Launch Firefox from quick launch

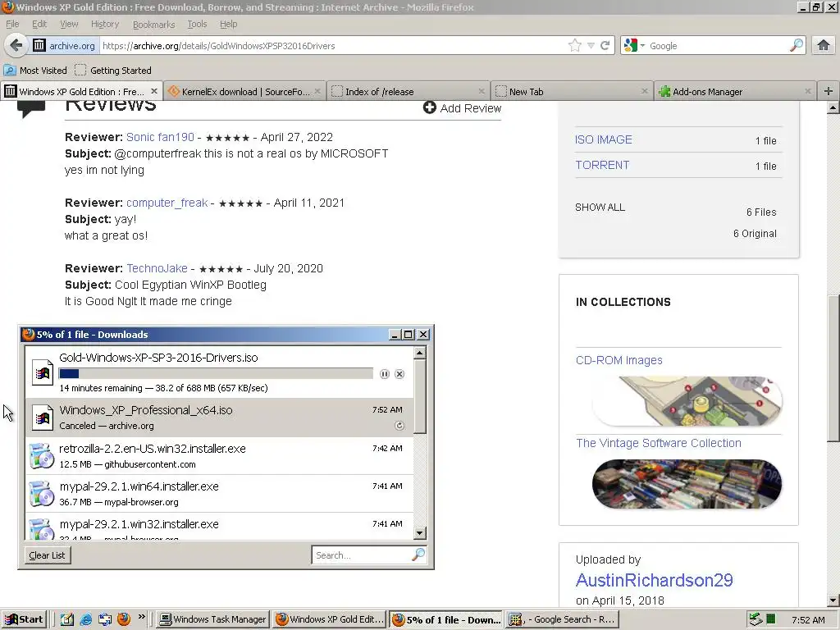124,619
